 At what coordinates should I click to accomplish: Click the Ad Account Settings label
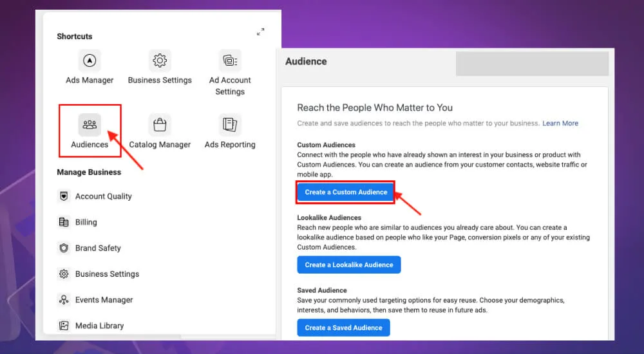tap(230, 86)
